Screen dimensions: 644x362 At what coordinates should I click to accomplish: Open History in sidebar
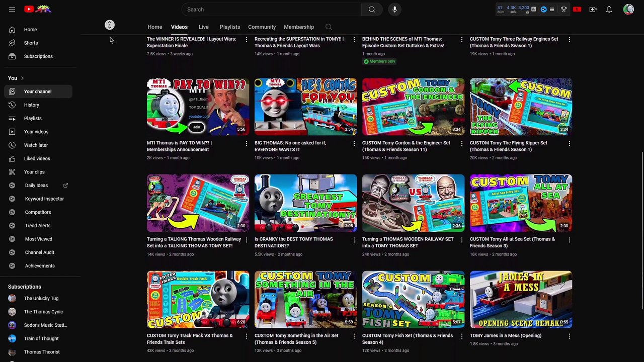point(38,105)
